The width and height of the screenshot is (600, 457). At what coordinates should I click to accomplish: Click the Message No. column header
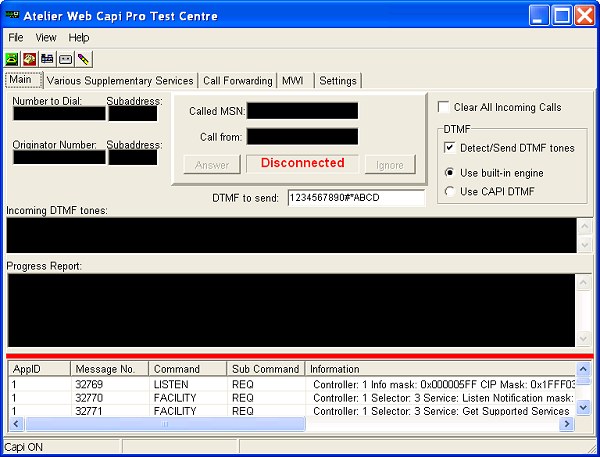109,369
